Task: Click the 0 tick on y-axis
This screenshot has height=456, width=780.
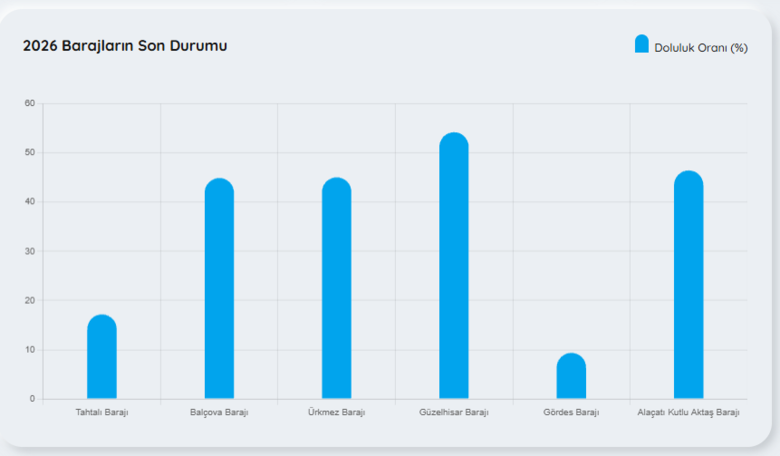Action: [32, 399]
